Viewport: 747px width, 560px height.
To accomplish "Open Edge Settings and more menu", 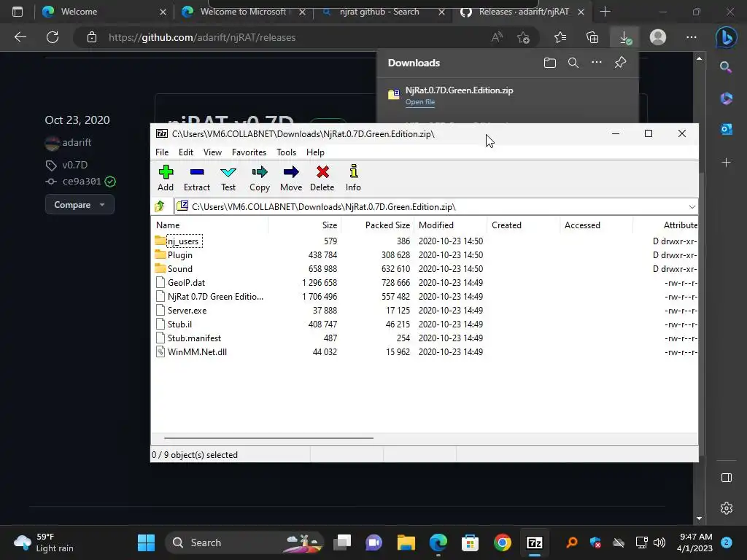I will click(x=692, y=37).
